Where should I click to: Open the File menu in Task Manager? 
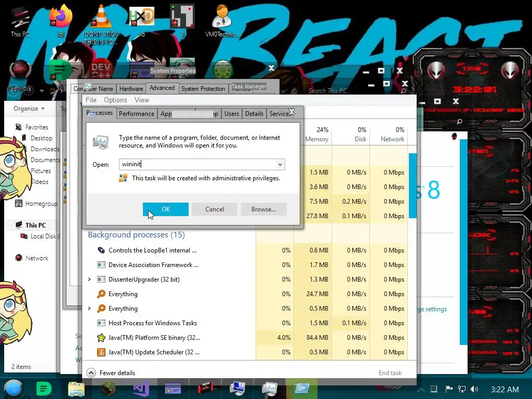pos(91,100)
